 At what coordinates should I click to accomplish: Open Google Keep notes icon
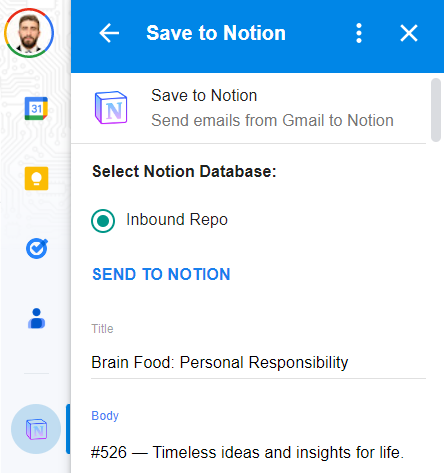[x=36, y=178]
